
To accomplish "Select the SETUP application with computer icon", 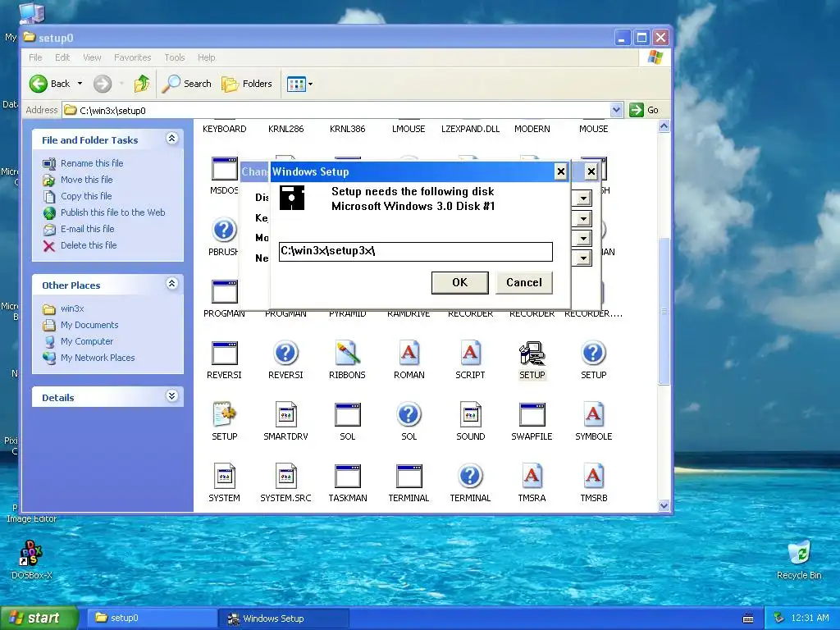I will [532, 354].
